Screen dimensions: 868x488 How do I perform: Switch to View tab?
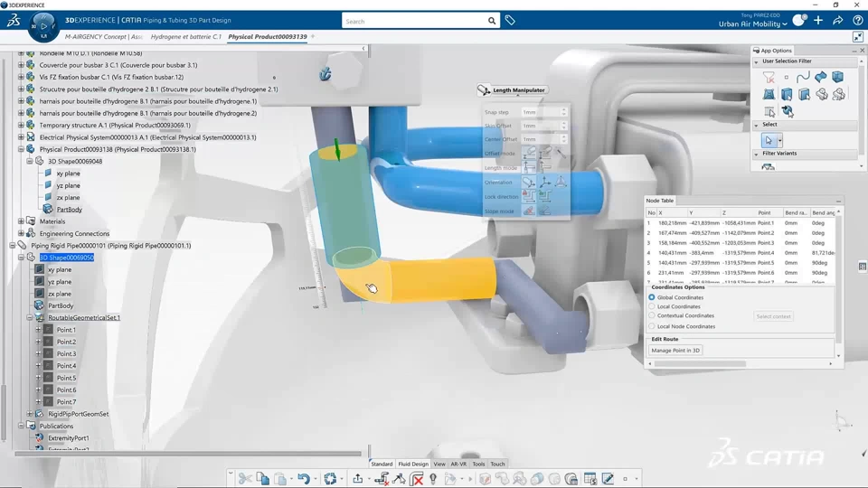[x=439, y=465]
